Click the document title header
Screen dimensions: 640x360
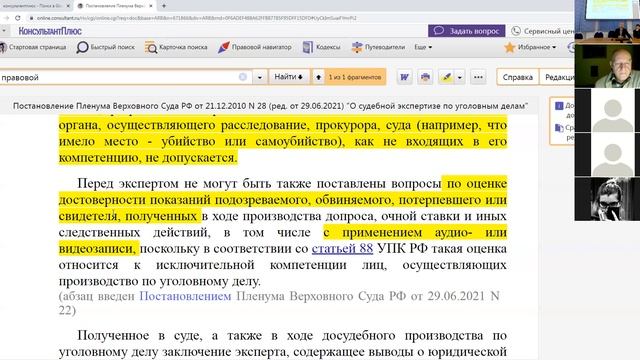[270, 106]
